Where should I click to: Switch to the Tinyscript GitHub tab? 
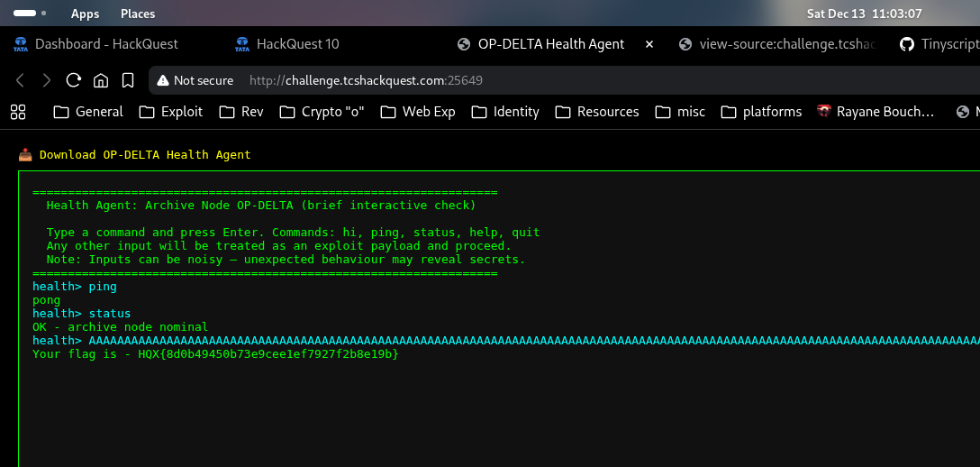(939, 44)
